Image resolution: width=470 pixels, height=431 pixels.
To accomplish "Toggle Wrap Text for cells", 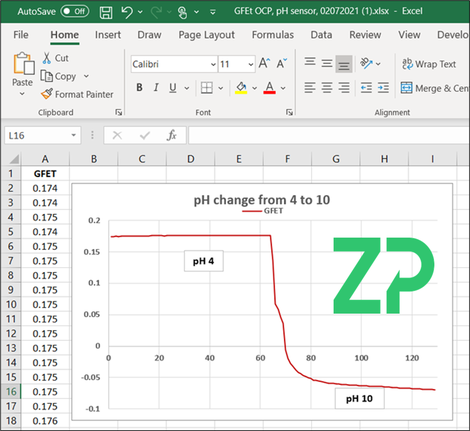I will tap(429, 64).
